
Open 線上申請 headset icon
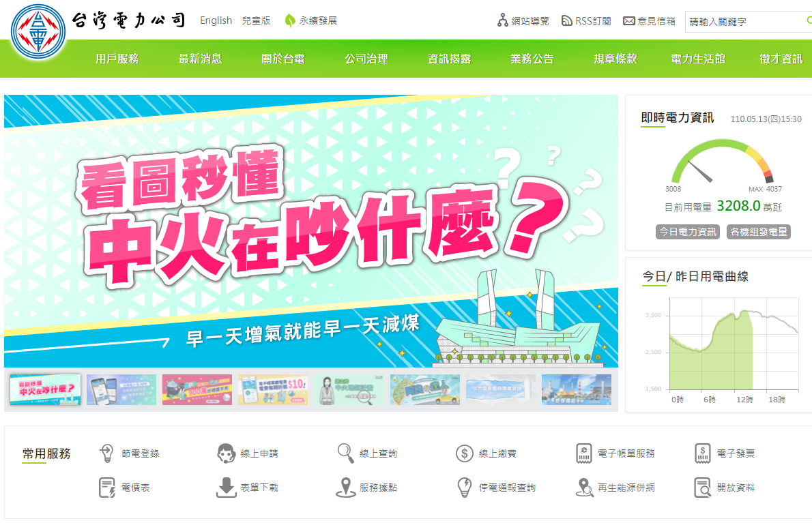pyautogui.click(x=227, y=453)
